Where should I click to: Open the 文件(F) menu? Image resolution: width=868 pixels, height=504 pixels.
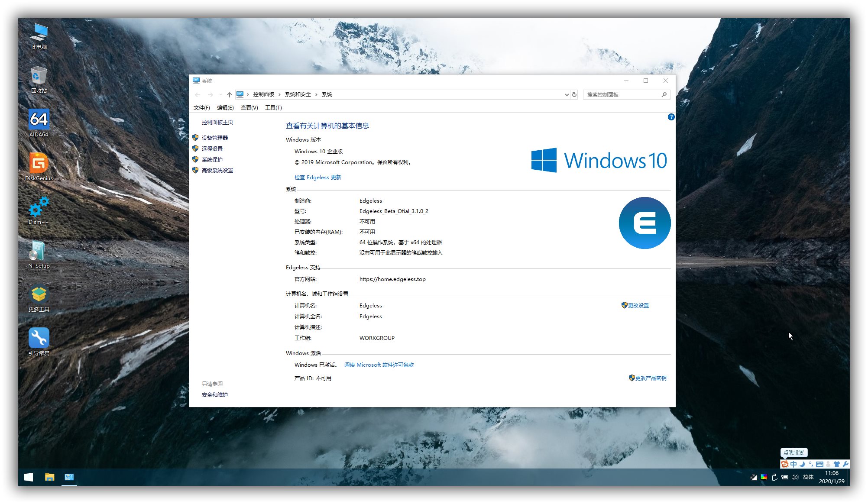click(x=201, y=108)
